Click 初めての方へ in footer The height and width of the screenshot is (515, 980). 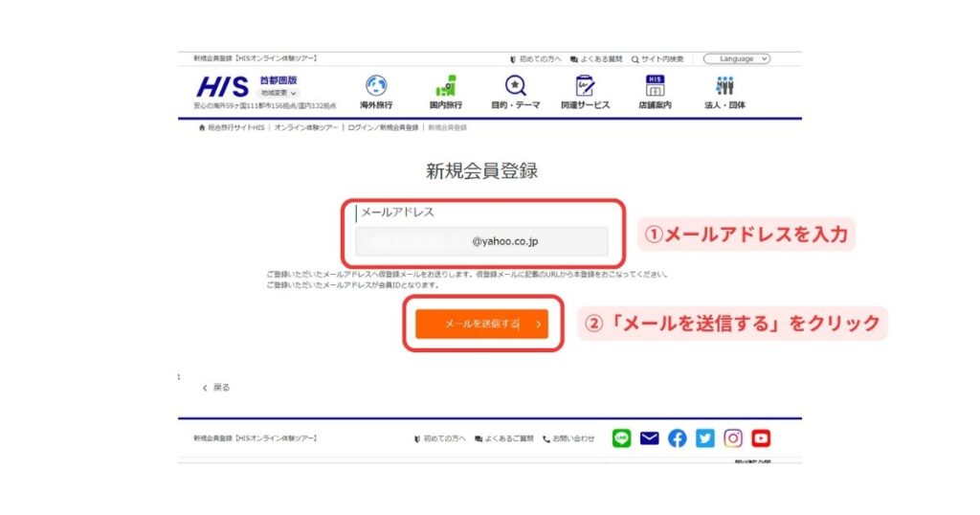[x=440, y=438]
